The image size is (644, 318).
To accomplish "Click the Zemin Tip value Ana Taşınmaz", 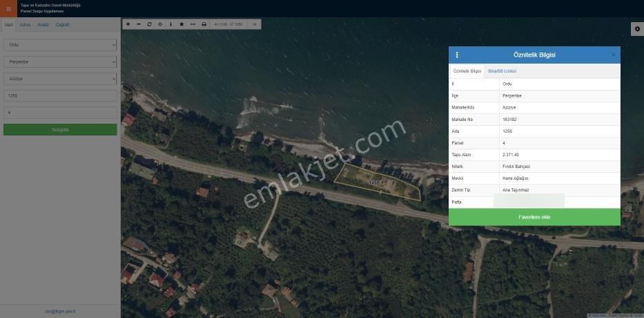I will [516, 190].
